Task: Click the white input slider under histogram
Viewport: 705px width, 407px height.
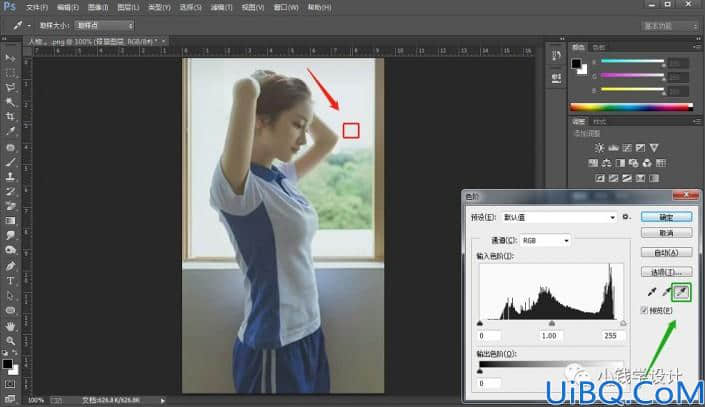Action: click(x=623, y=323)
